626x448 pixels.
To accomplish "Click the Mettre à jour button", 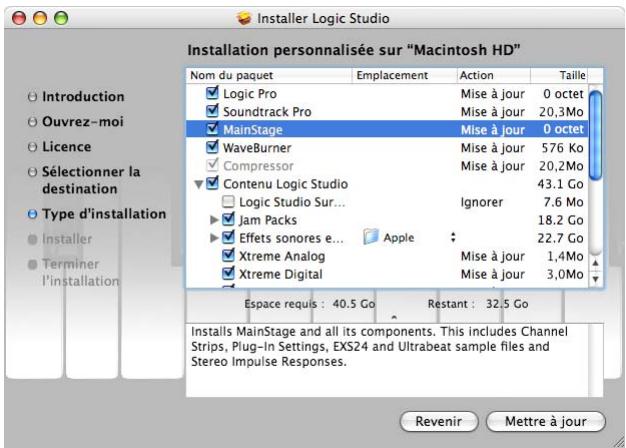I will tap(546, 421).
